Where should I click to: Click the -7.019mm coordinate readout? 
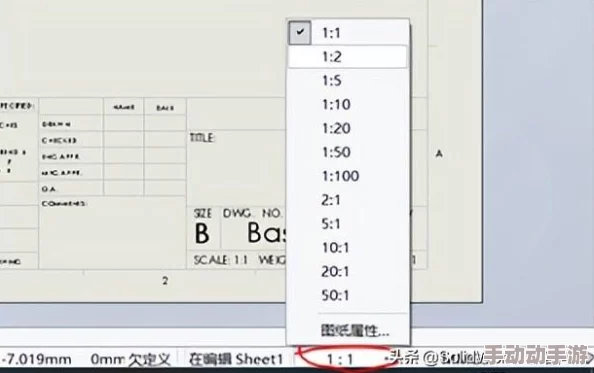click(x=36, y=359)
